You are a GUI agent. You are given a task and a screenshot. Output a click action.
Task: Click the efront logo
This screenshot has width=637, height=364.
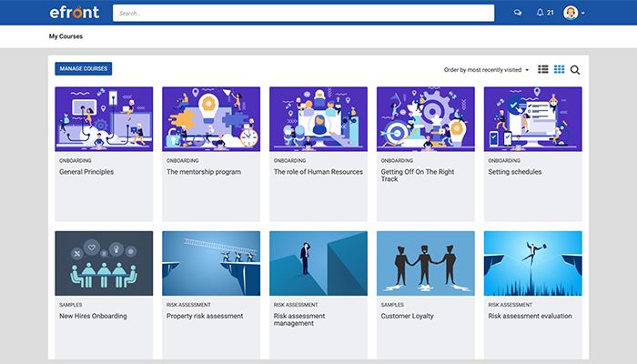75,13
